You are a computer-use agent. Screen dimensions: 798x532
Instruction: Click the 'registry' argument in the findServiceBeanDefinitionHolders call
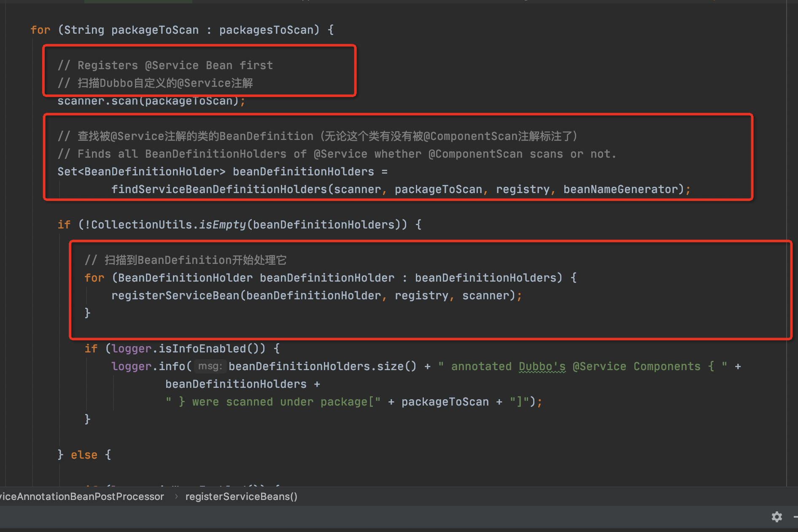point(523,189)
